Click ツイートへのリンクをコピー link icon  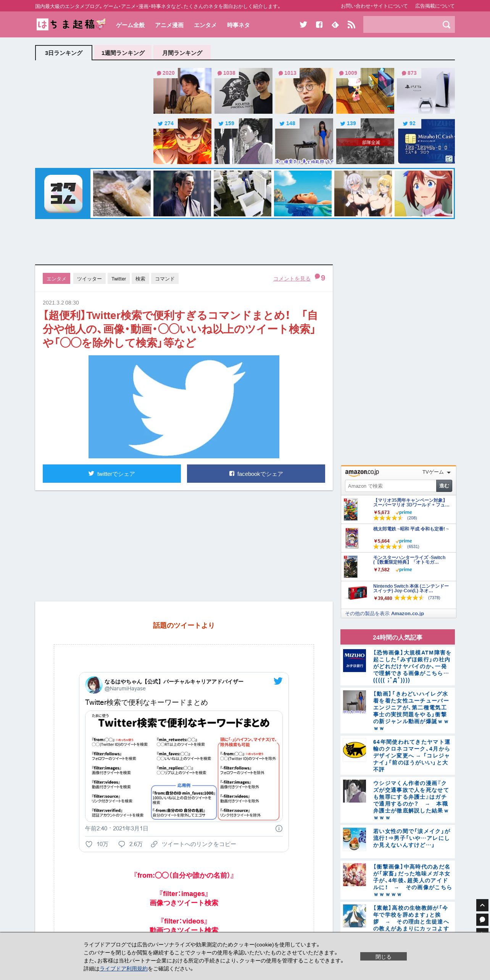154,844
